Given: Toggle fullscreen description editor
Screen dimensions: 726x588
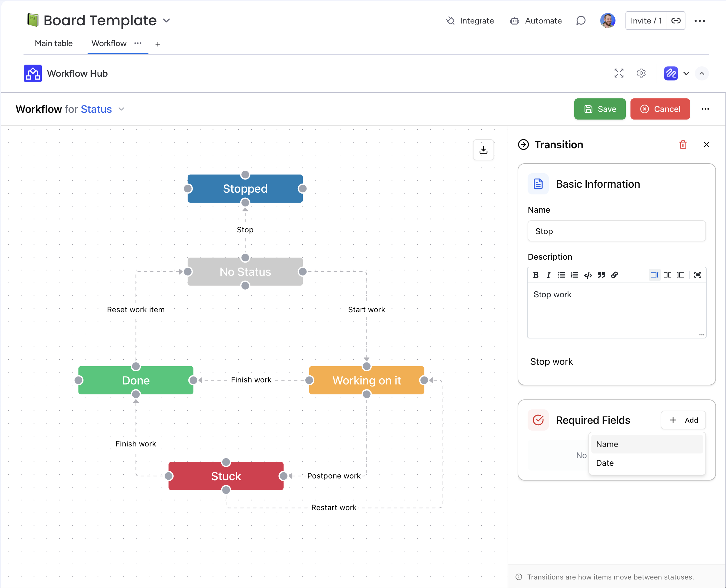Looking at the screenshot, I should click(x=697, y=275).
